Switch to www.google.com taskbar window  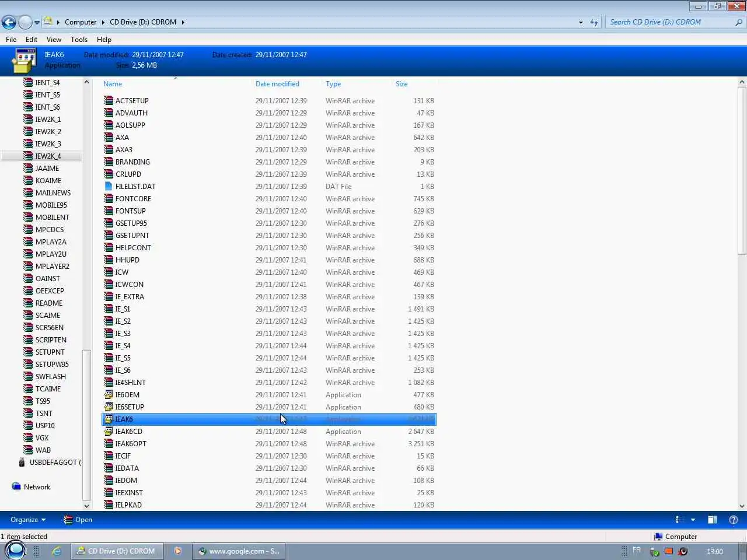coord(239,551)
